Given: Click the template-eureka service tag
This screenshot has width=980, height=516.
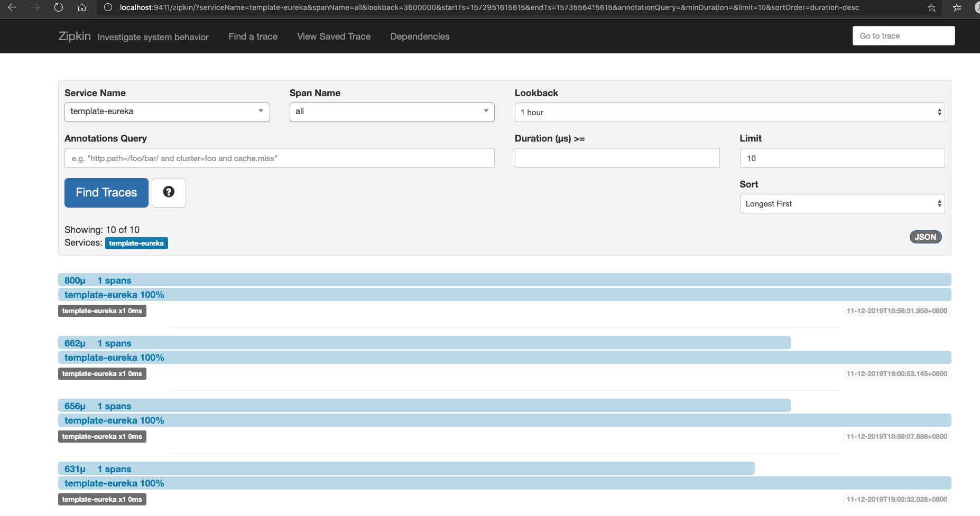Looking at the screenshot, I should [x=136, y=243].
